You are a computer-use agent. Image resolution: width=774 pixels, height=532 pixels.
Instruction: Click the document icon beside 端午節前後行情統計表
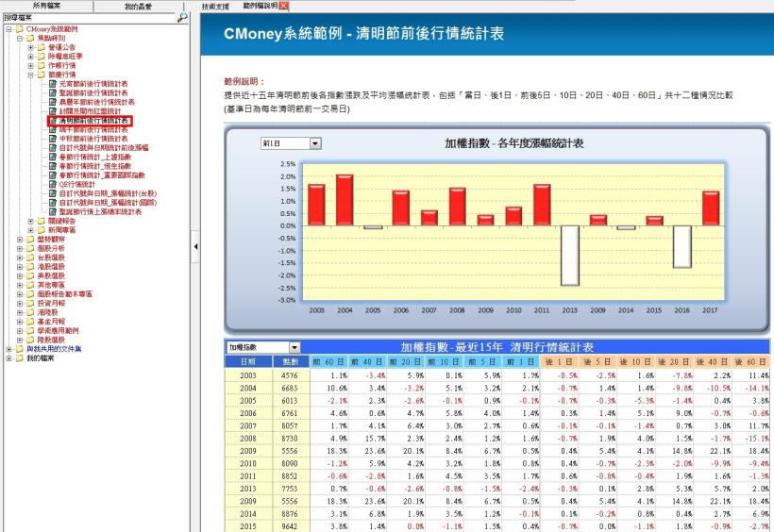pyautogui.click(x=53, y=129)
